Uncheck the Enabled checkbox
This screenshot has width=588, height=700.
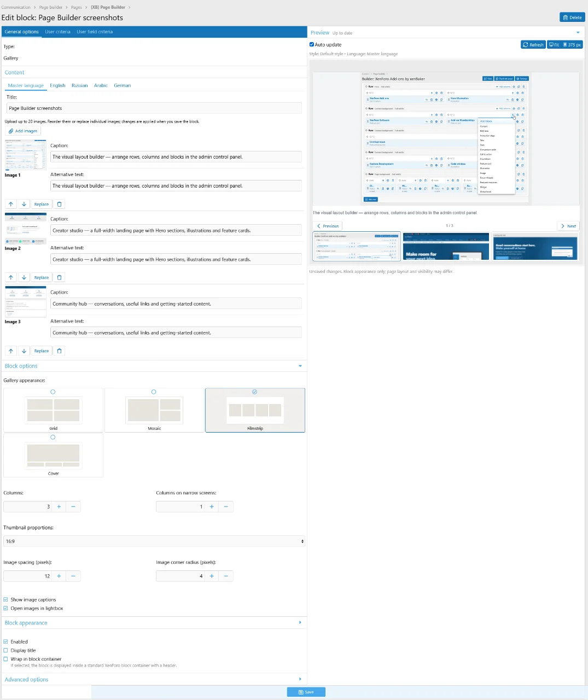coord(5,641)
